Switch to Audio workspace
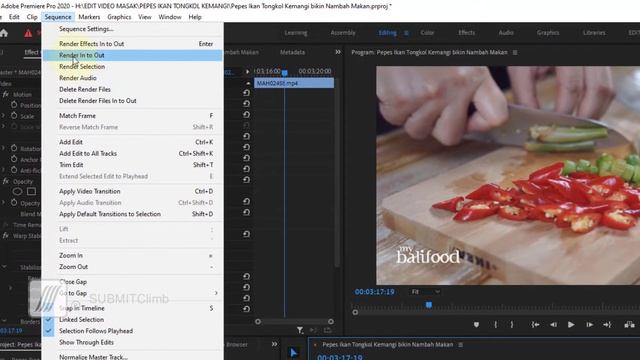The width and height of the screenshot is (640, 360). [506, 33]
